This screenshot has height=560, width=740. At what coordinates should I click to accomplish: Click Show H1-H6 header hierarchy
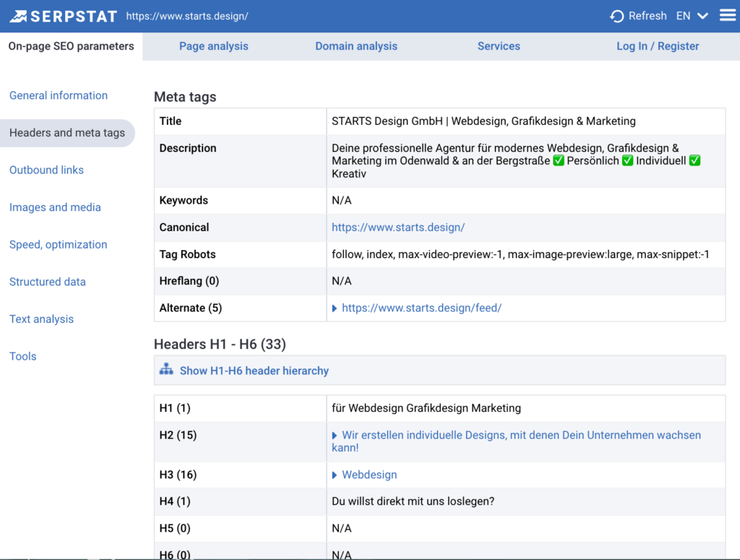[x=254, y=370]
